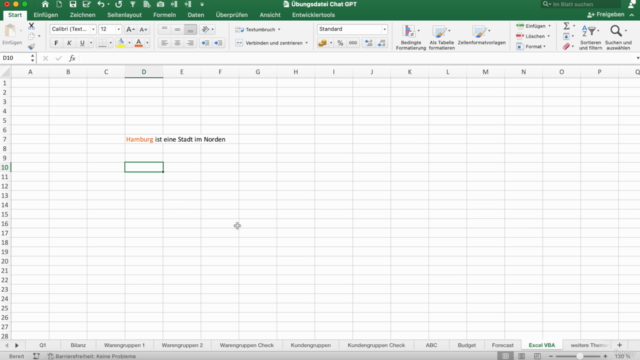Viewport: 640px width, 360px height.
Task: Decrease the cell indent
Action: click(205, 43)
